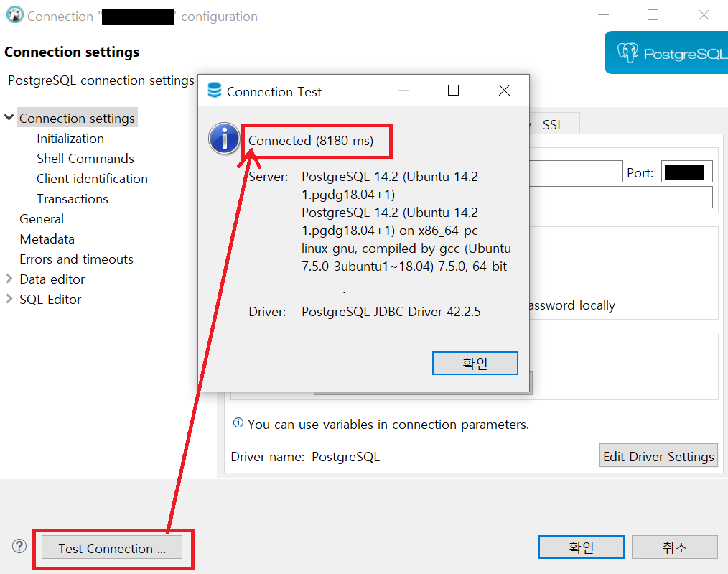Maximize the Connection Test dialog
The image size is (728, 574).
click(453, 90)
